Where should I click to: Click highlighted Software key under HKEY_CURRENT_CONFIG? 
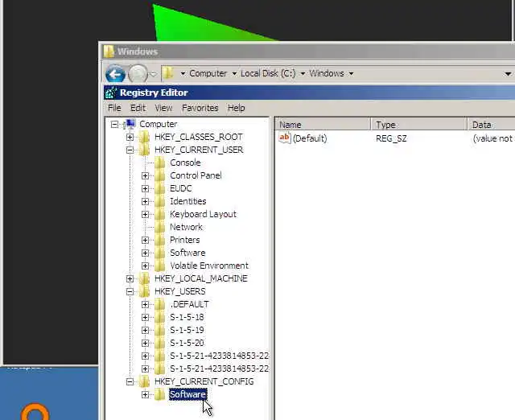tap(187, 394)
